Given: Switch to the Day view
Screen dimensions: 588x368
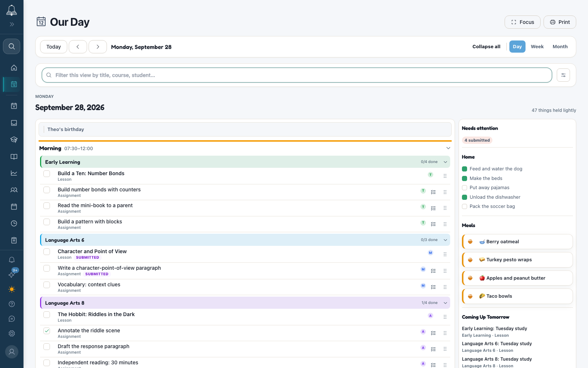Looking at the screenshot, I should (517, 47).
